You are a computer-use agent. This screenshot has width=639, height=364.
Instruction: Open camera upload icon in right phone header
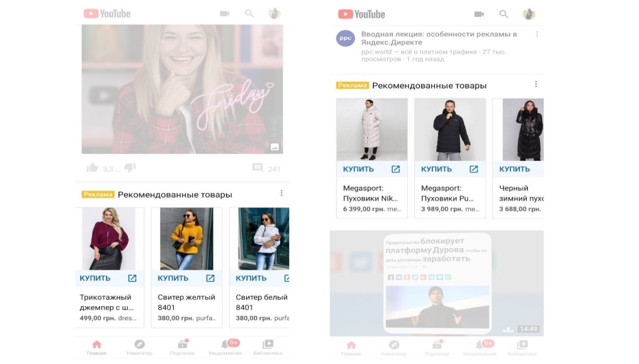pyautogui.click(x=479, y=14)
